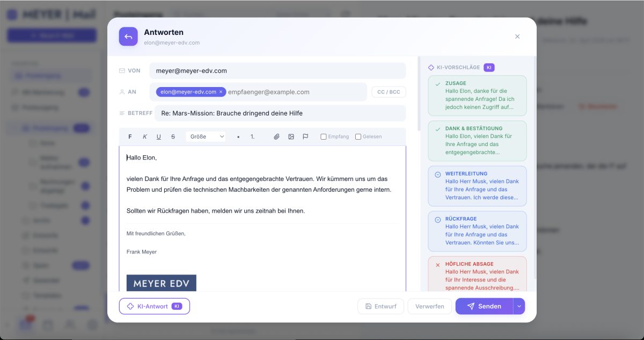Click the "Frank Meyer" signature name

pos(142,252)
